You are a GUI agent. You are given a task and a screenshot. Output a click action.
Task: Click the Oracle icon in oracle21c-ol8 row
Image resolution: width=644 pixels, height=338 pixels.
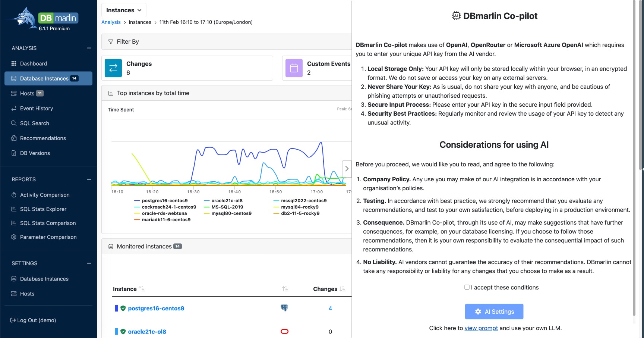pos(284,331)
